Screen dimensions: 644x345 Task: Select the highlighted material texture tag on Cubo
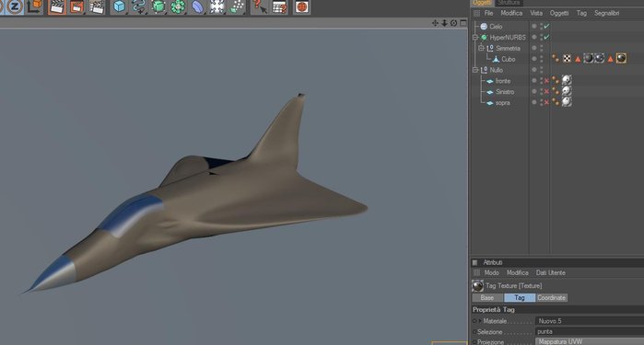click(621, 58)
